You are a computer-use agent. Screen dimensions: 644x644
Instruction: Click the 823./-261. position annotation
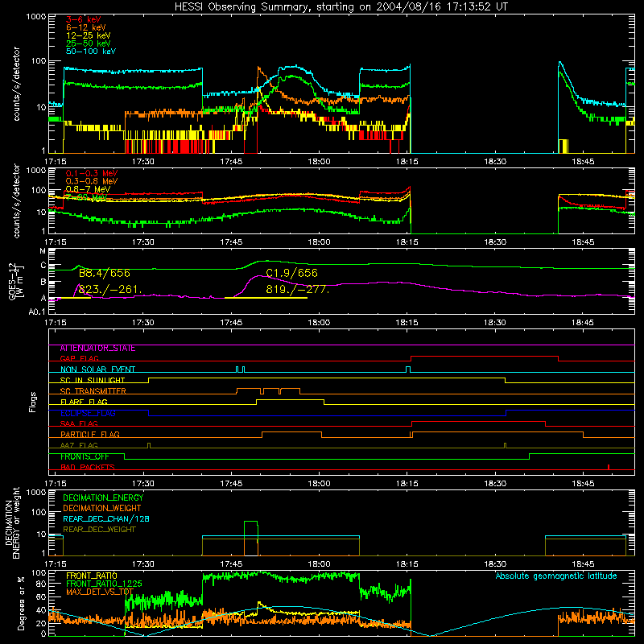point(110,289)
